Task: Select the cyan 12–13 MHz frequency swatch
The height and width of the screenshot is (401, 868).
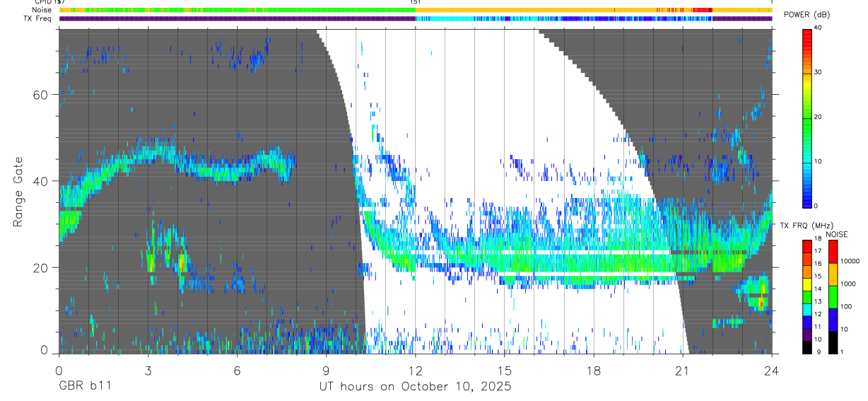Action: point(807,309)
